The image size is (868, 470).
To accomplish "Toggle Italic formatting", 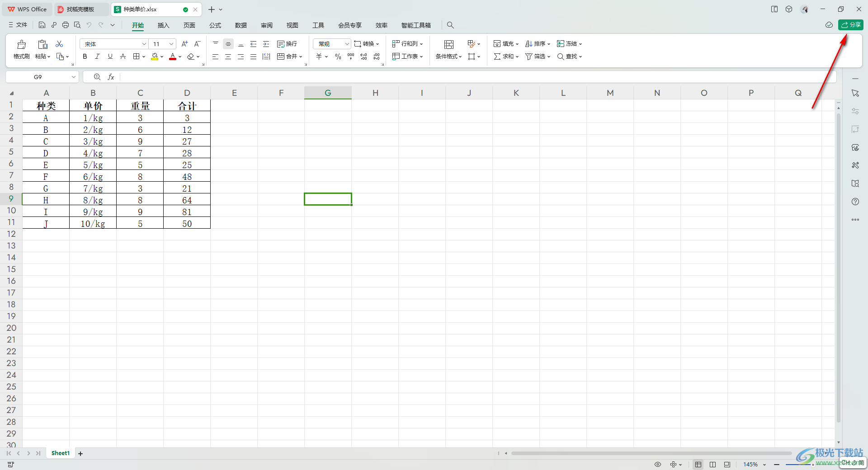I will point(97,56).
